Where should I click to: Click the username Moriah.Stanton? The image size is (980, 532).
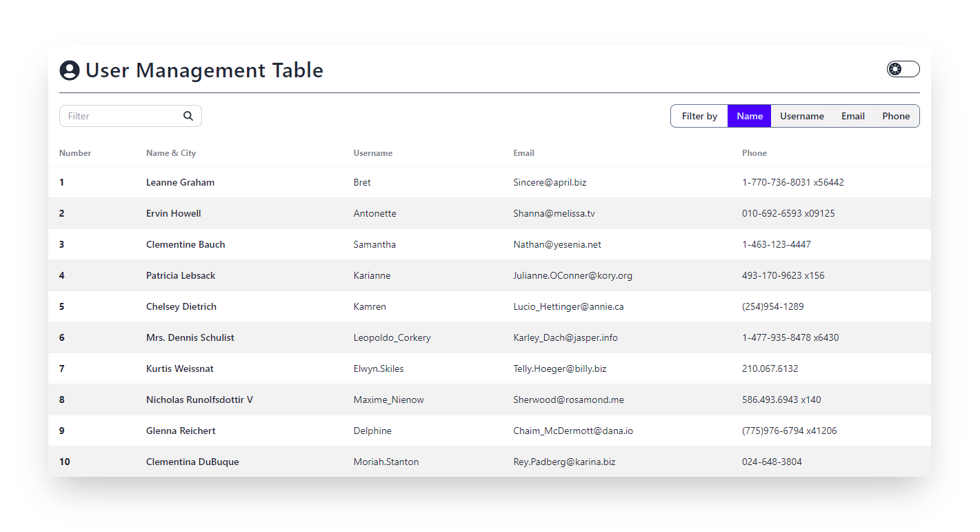pyautogui.click(x=386, y=462)
